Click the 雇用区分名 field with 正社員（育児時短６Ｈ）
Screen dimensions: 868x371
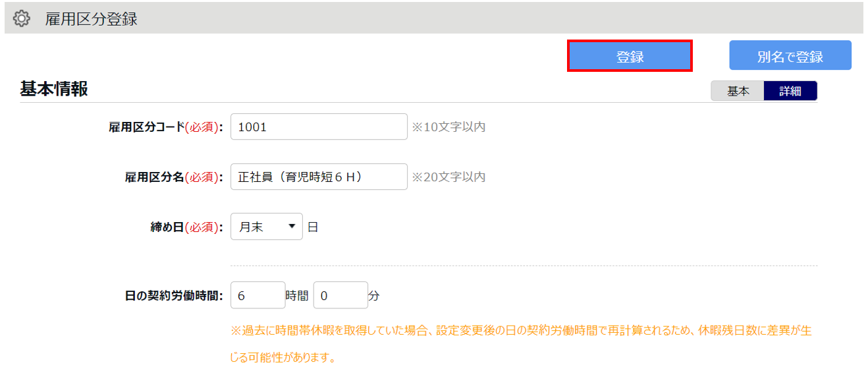[x=319, y=177]
